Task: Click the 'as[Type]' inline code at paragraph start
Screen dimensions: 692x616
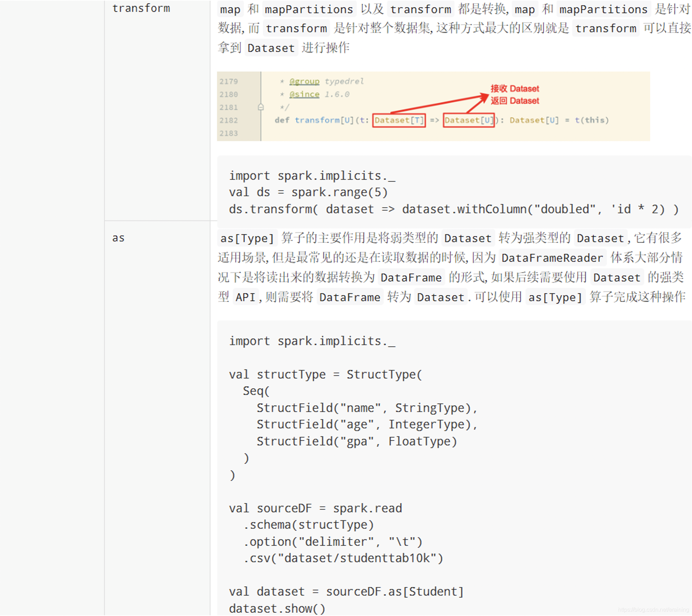Action: coord(247,238)
